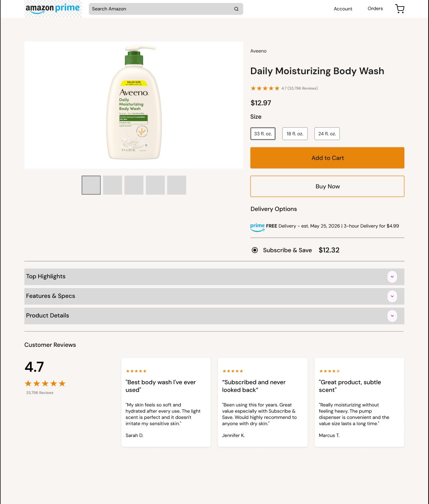Select the fourth product thumbnail
The width and height of the screenshot is (429, 504).
click(x=155, y=185)
